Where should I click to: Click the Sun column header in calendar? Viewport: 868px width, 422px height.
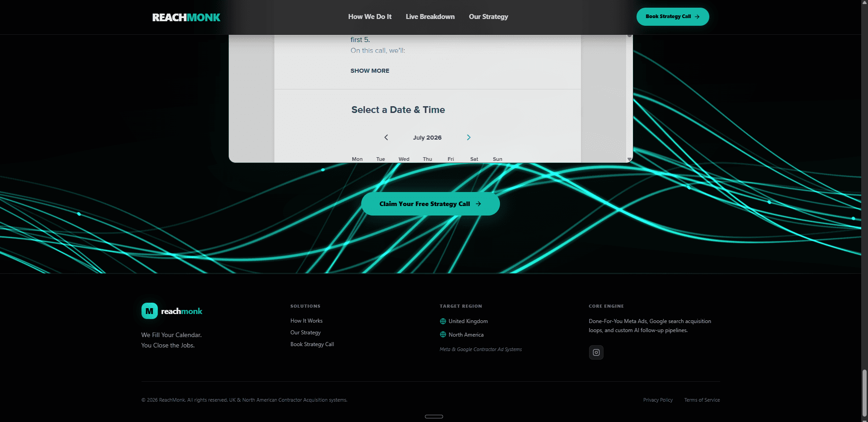497,159
